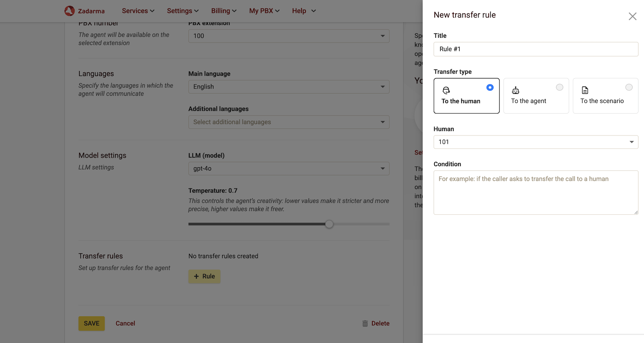Open the LLM model dropdown gpt-4o
The image size is (644, 343).
tap(289, 168)
